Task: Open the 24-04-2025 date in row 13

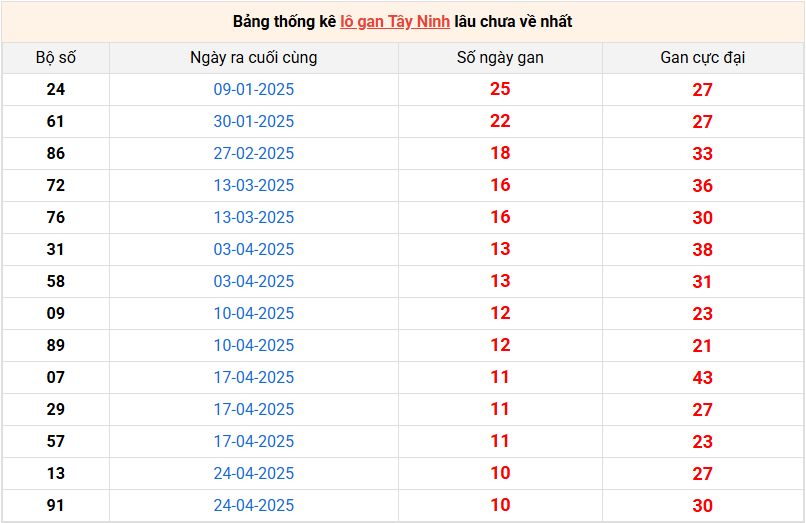Action: [x=253, y=473]
